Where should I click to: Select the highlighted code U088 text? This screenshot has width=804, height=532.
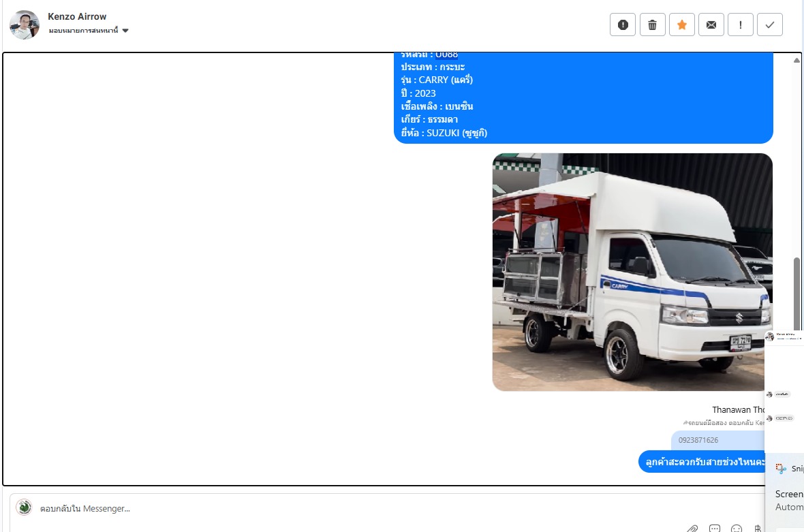click(x=446, y=55)
